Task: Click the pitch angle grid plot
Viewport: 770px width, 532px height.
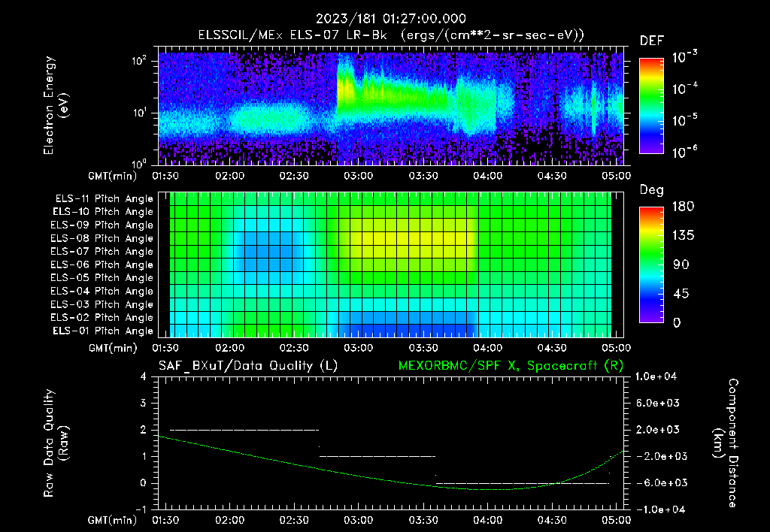Action: [x=391, y=264]
